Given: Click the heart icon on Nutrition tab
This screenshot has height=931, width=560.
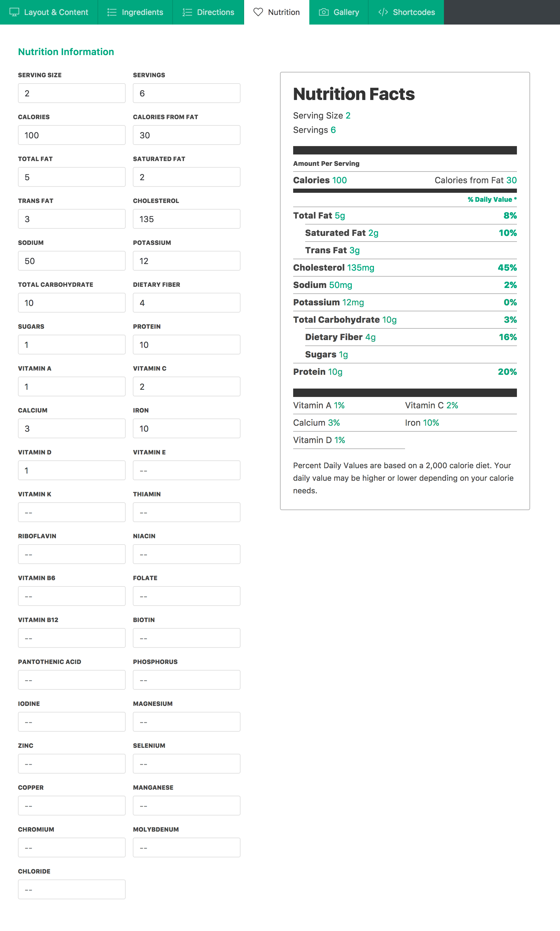Looking at the screenshot, I should click(258, 12).
